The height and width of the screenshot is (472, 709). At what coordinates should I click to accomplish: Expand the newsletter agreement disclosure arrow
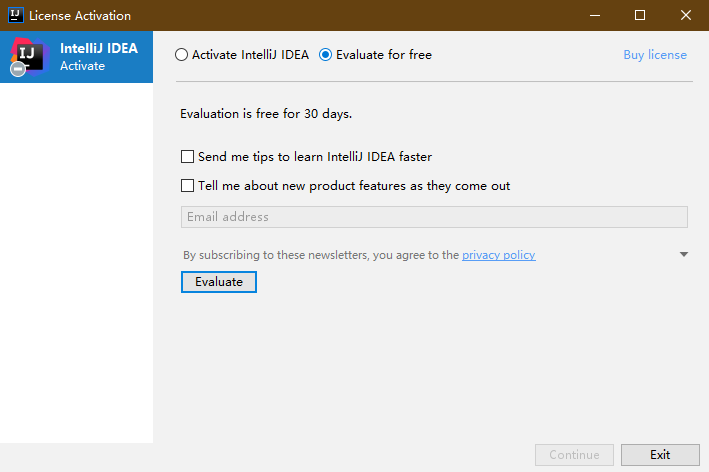pyautogui.click(x=684, y=255)
